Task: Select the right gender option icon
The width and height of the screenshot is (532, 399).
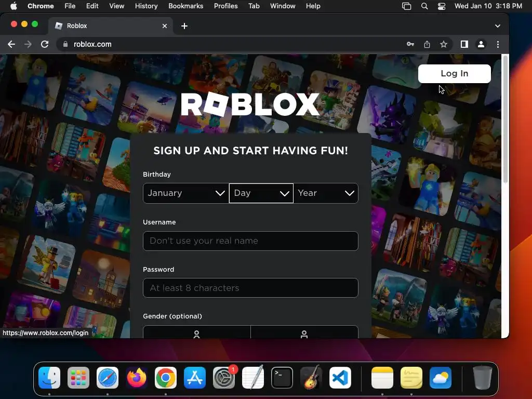Action: click(304, 334)
